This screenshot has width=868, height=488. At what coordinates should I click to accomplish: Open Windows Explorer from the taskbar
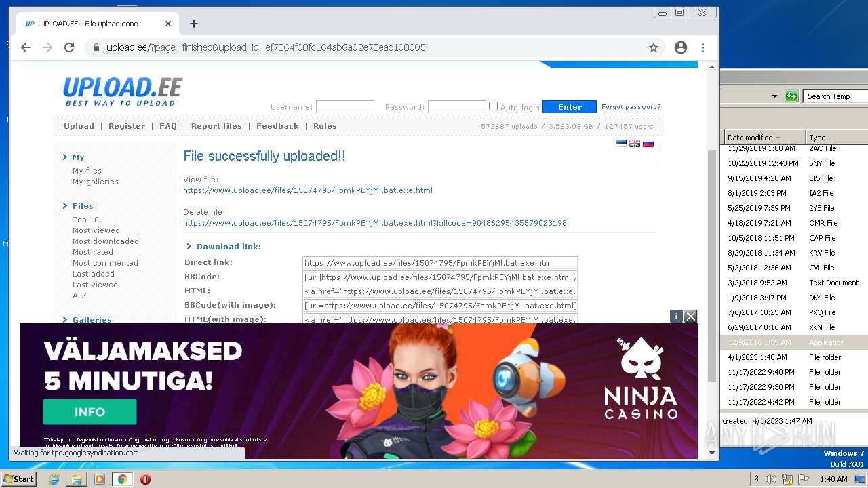pos(77,479)
